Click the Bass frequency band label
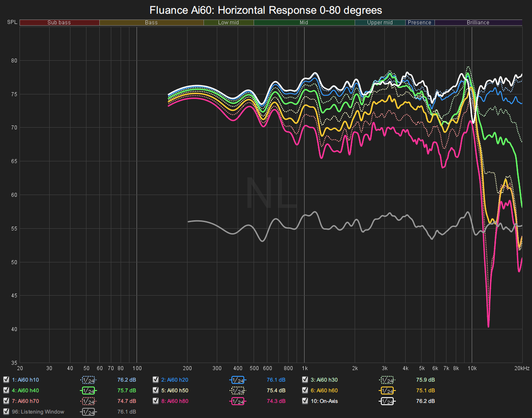 pos(152,23)
